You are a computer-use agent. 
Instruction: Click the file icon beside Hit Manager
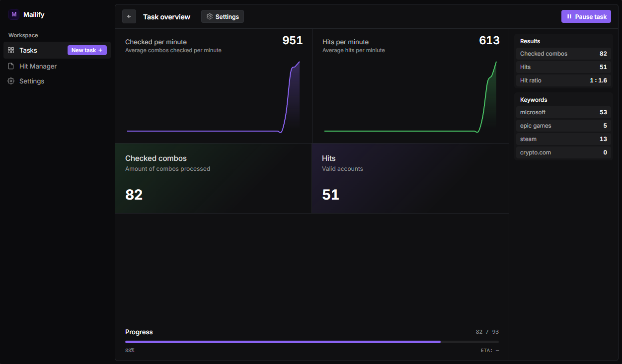pyautogui.click(x=11, y=66)
